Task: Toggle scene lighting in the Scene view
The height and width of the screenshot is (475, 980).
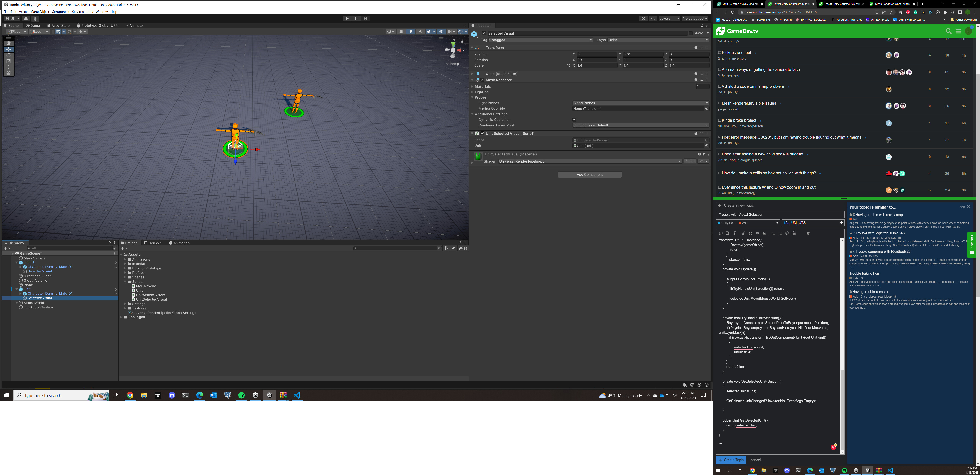Action: [411, 32]
